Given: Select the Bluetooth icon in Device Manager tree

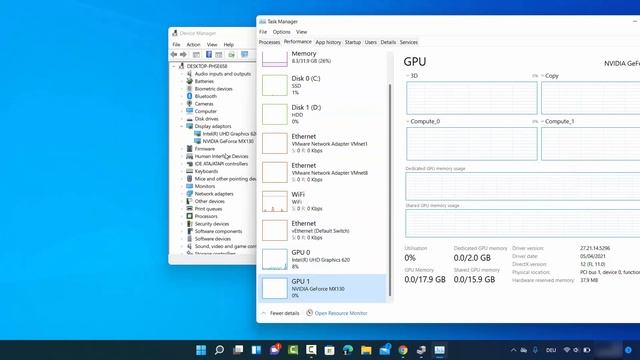Looking at the screenshot, I should 189,96.
